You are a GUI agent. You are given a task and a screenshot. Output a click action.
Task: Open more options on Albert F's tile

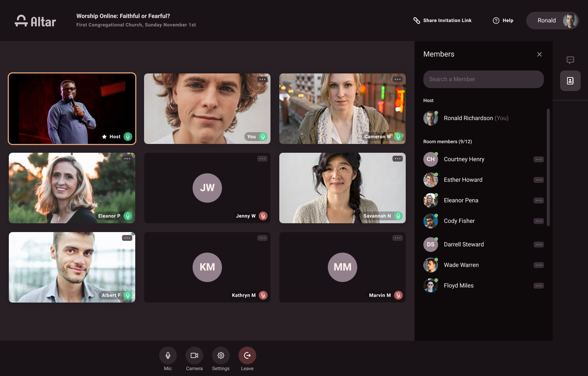tap(127, 238)
